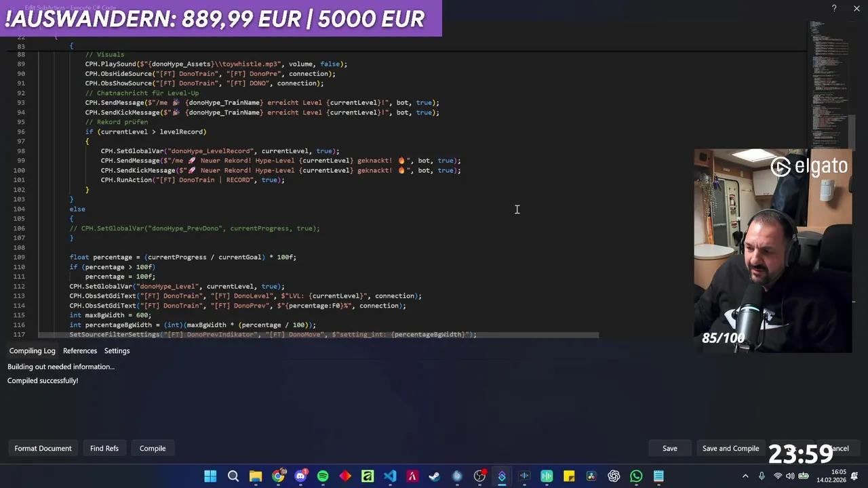Click the '// Visuals' comment on line 88

(x=104, y=54)
